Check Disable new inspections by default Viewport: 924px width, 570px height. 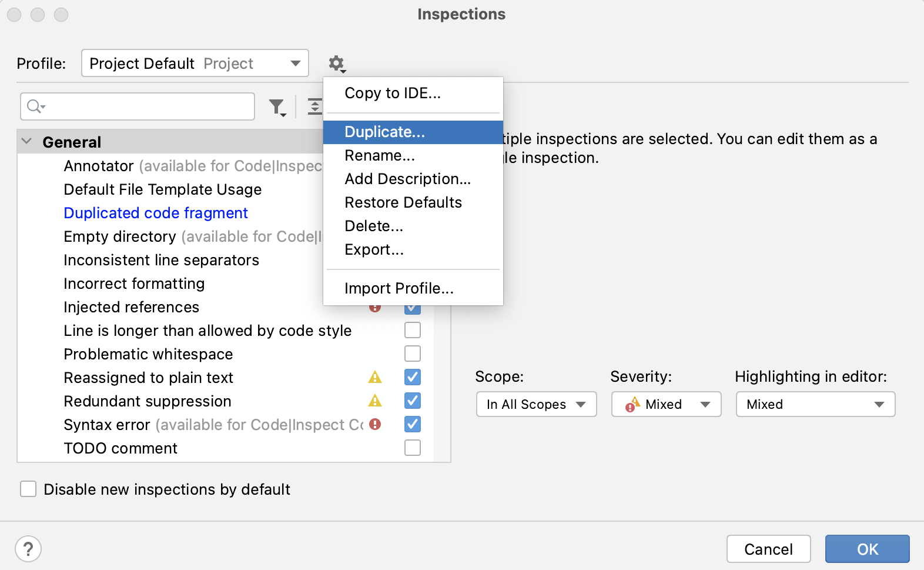tap(28, 489)
